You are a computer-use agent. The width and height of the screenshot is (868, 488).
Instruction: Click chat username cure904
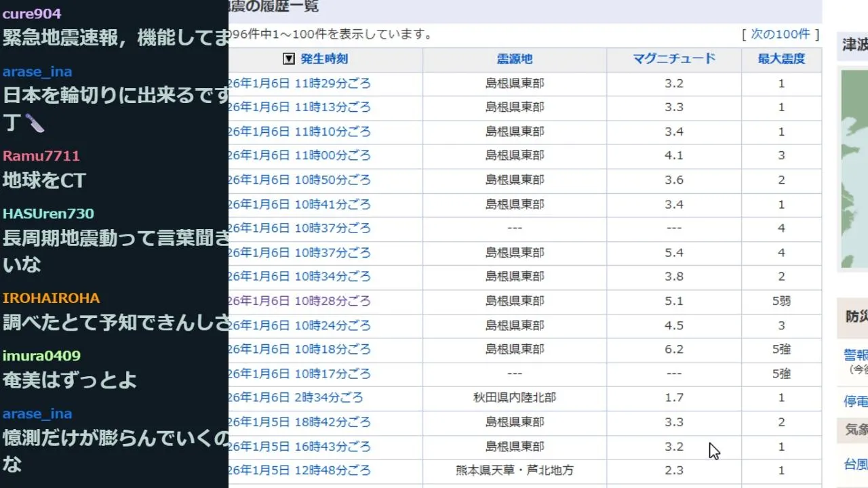pyautogui.click(x=32, y=14)
